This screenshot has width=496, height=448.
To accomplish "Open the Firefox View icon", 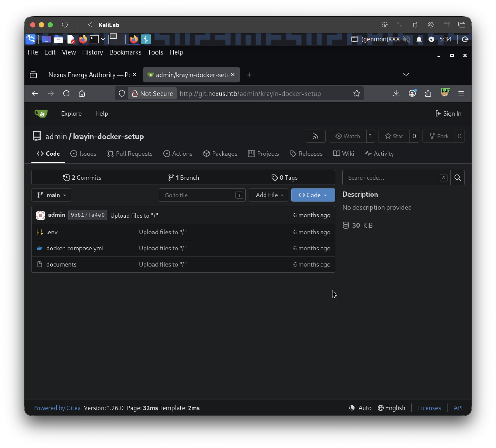I will point(33,75).
